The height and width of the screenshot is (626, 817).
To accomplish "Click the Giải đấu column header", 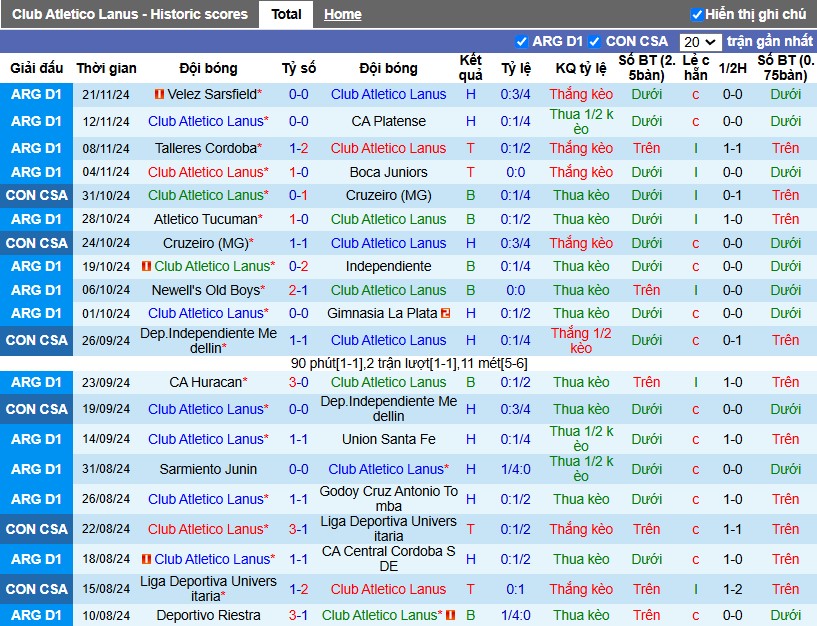I will point(36,68).
